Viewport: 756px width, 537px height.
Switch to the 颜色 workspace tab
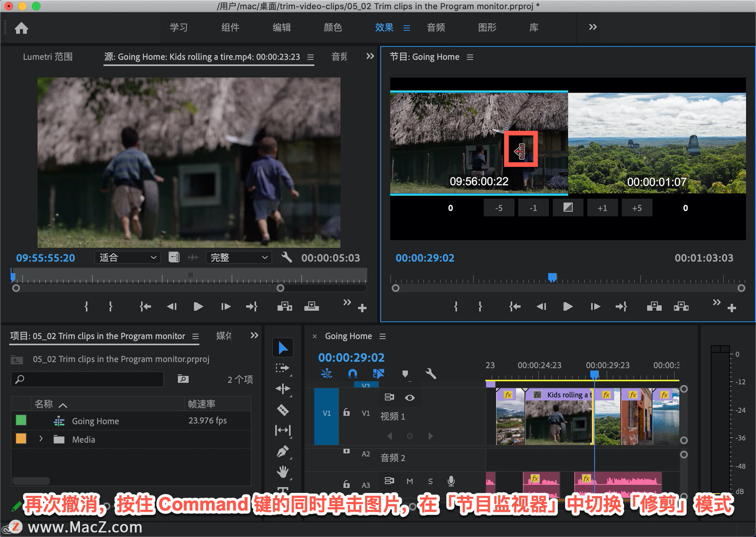(333, 27)
